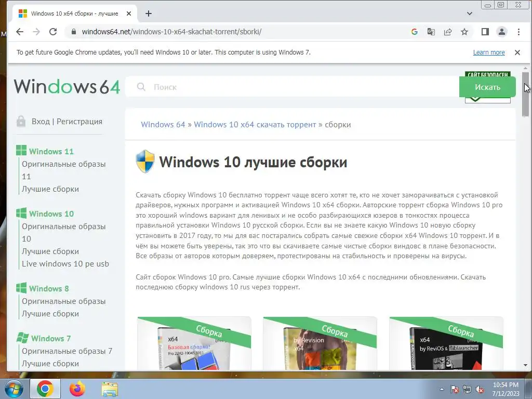This screenshot has width=532, height=399.
Task: Share this page using the share icon
Action: pyautogui.click(x=448, y=32)
